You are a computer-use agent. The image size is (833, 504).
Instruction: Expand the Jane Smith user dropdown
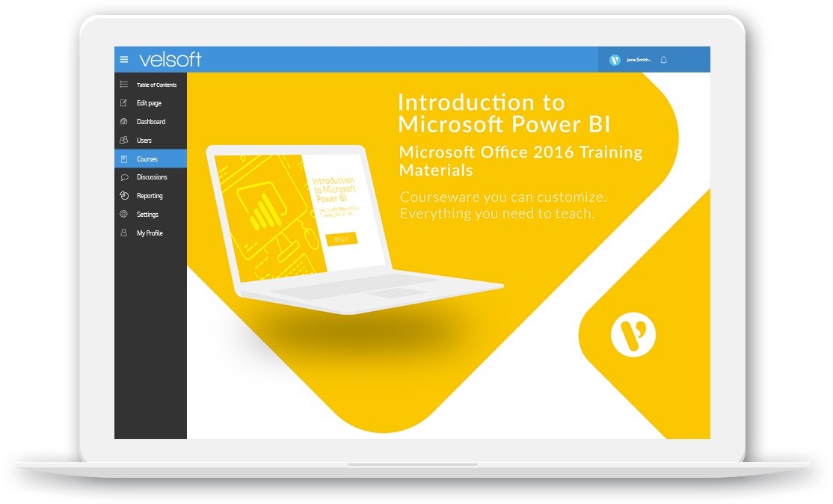pyautogui.click(x=639, y=60)
